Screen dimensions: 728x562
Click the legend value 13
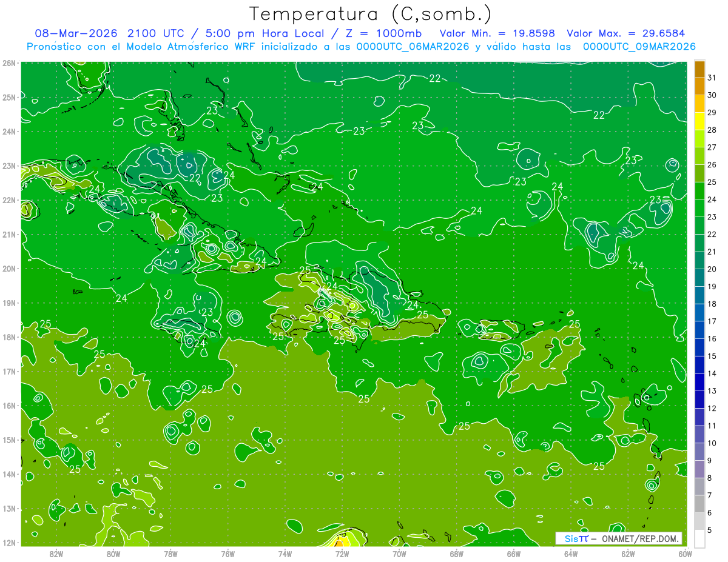tap(712, 391)
